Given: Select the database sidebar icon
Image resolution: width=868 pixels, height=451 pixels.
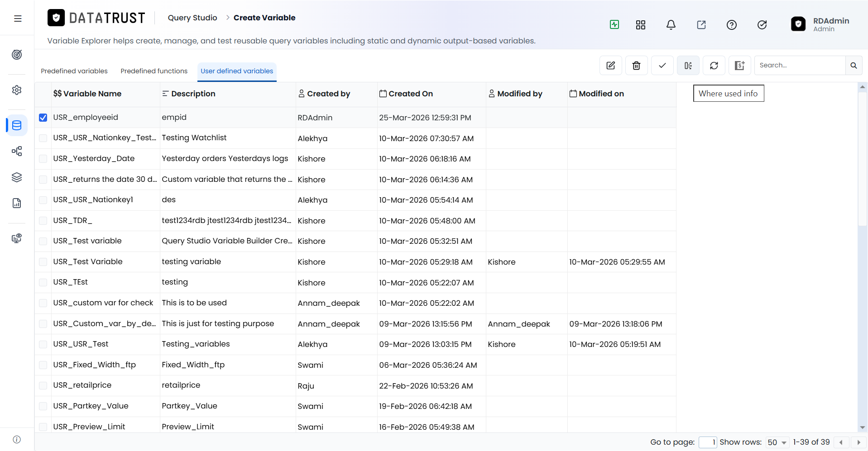Looking at the screenshot, I should pyautogui.click(x=17, y=125).
